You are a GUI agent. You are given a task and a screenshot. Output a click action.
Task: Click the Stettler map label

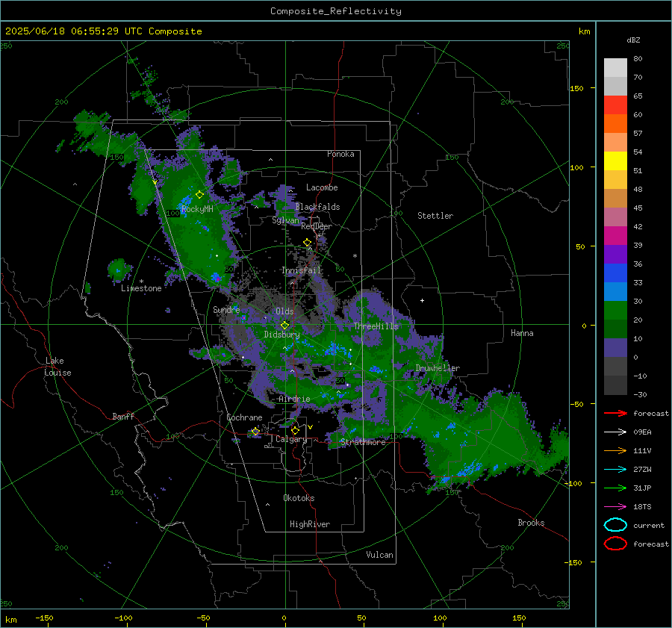point(435,216)
